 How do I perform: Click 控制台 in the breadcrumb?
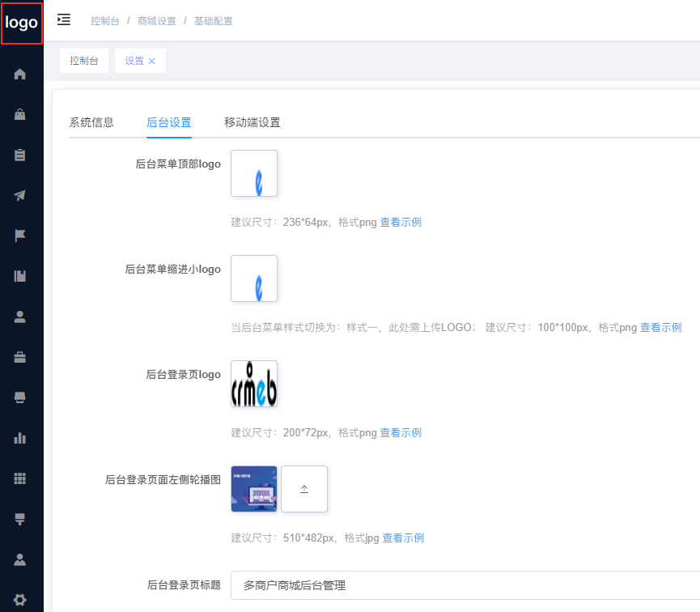(x=105, y=21)
